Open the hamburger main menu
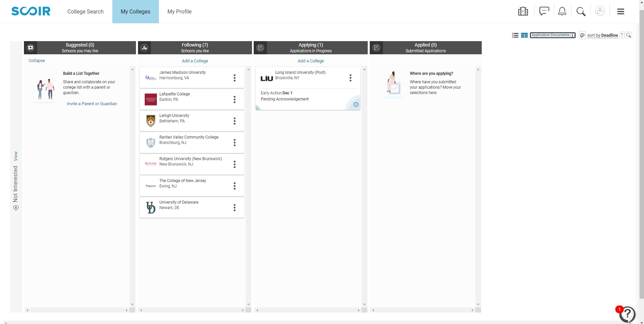The height and width of the screenshot is (324, 644). pos(621,11)
